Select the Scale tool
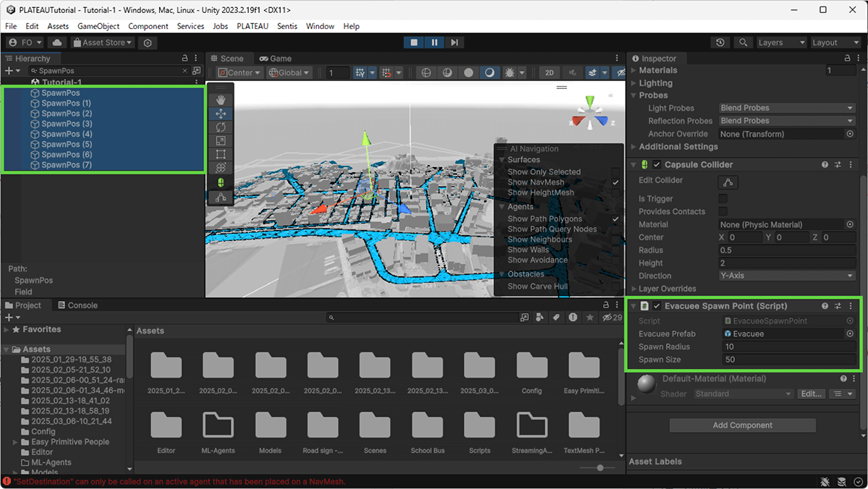868x489 pixels. tap(221, 141)
